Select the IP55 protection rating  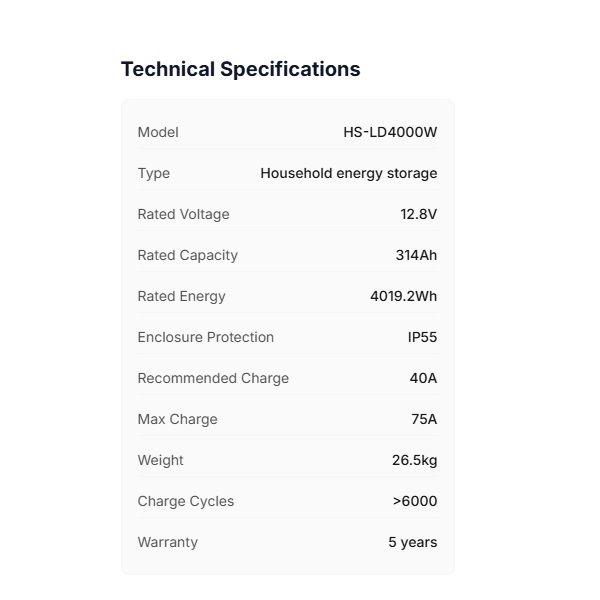point(422,337)
